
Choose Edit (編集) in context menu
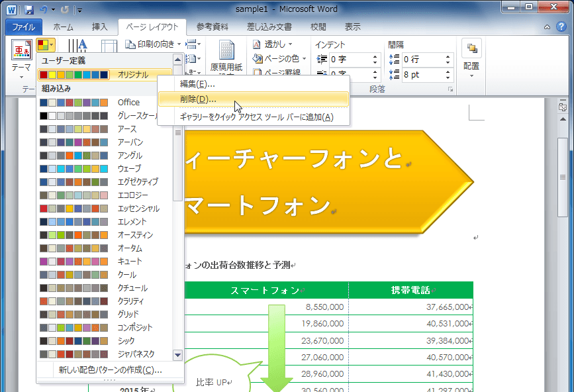click(254, 84)
